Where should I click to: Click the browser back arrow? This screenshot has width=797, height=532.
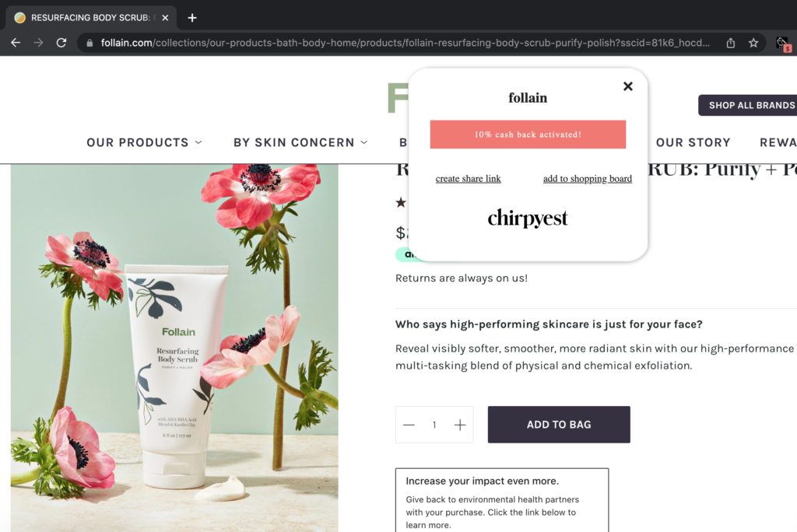pos(16,43)
